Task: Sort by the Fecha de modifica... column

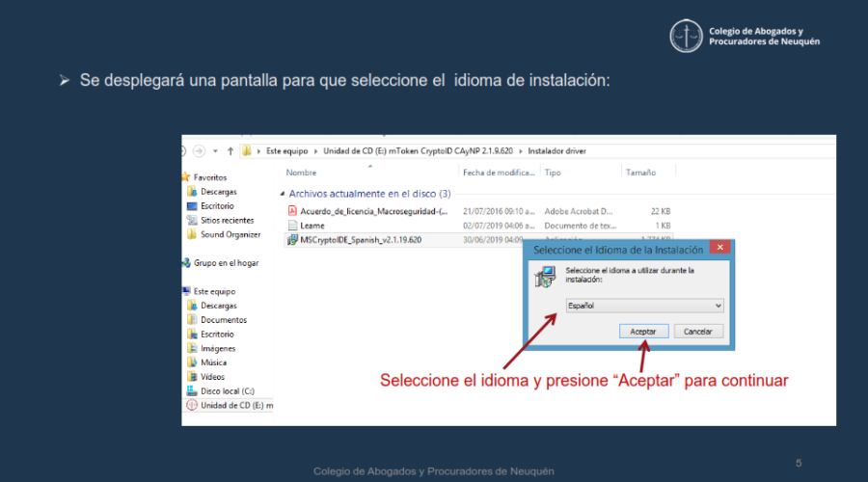Action: click(x=499, y=173)
